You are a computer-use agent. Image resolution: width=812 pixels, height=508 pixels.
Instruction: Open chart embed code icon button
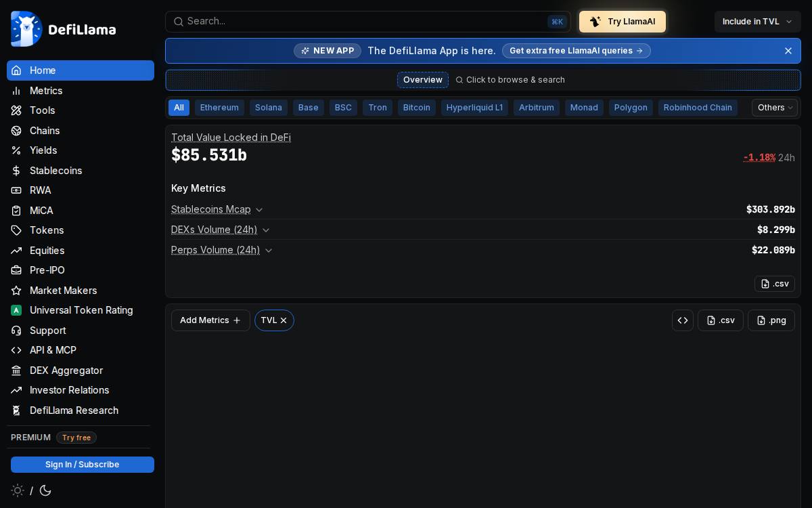(683, 320)
